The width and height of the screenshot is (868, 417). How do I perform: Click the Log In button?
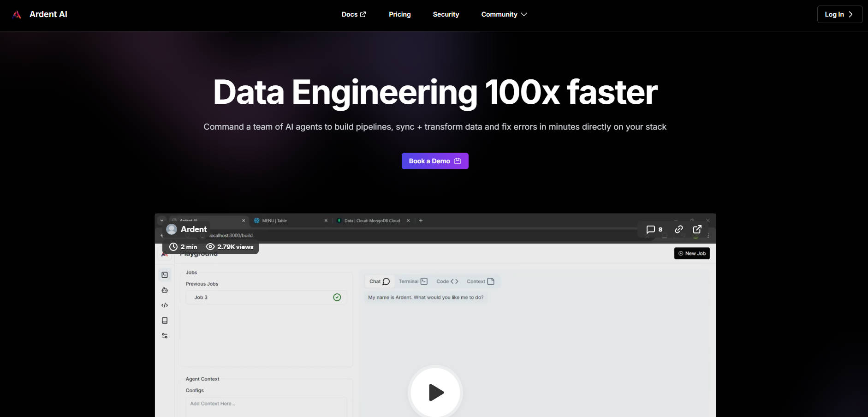tap(839, 14)
